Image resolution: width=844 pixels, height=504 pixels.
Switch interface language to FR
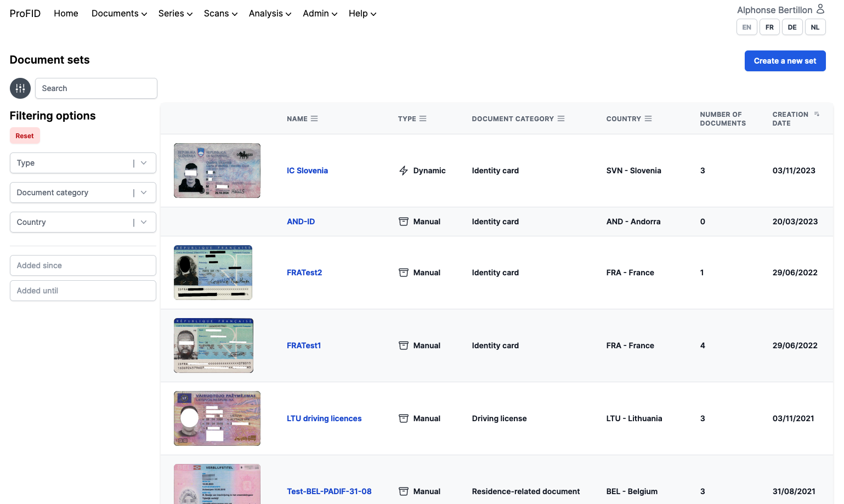click(x=769, y=27)
